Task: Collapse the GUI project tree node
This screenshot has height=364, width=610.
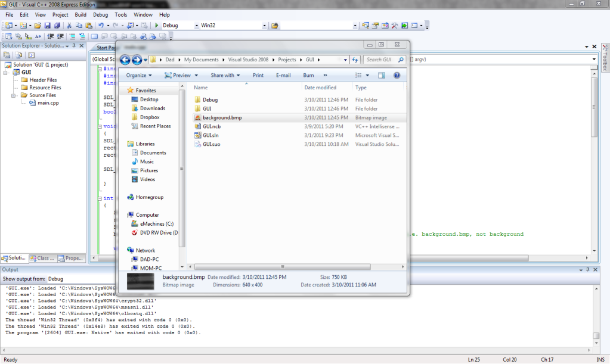Action: (6, 73)
